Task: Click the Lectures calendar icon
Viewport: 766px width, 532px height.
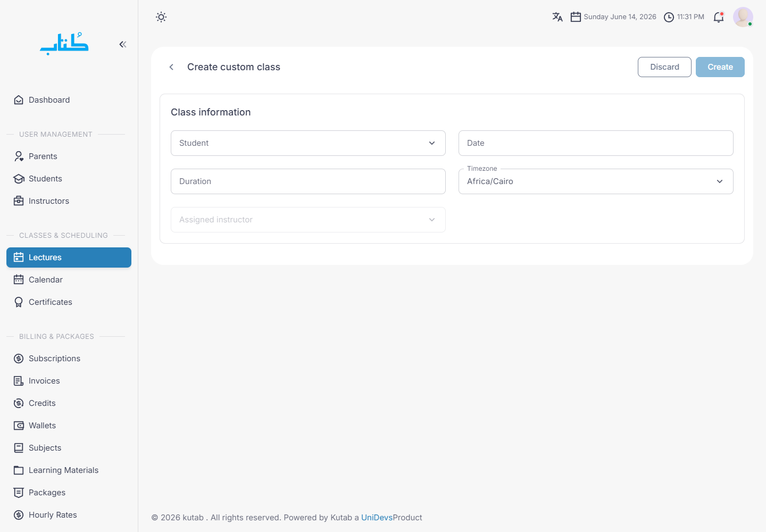Action: click(x=19, y=257)
